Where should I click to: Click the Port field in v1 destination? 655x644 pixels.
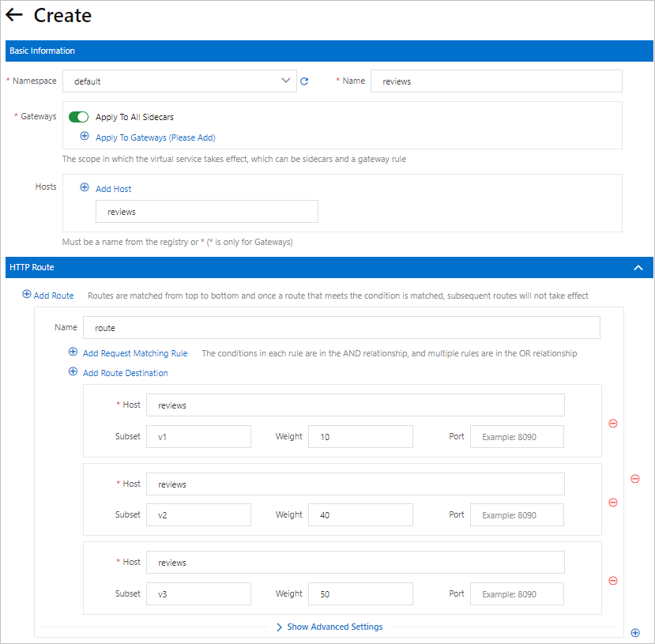pyautogui.click(x=517, y=437)
